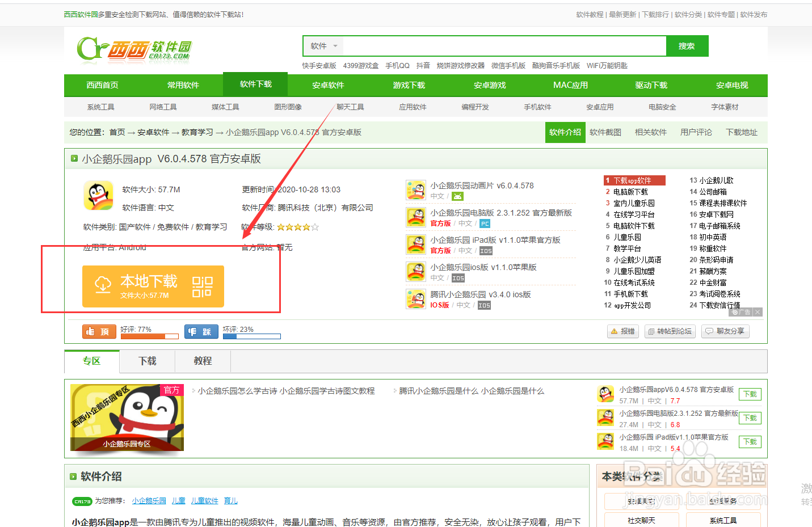Open ad link 下载app软件

click(632, 180)
